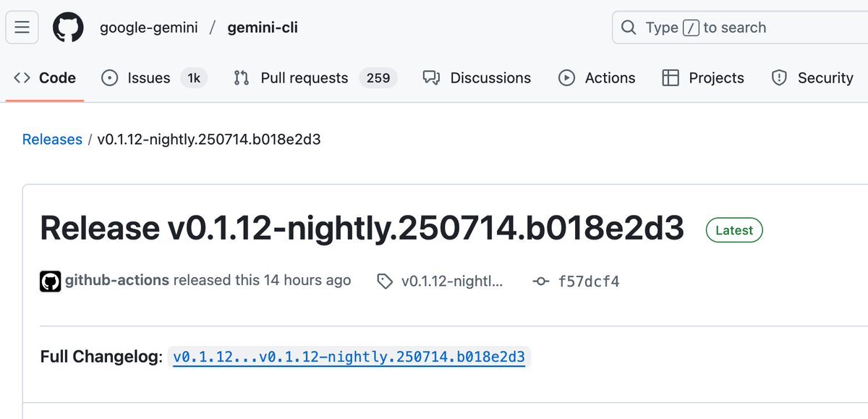The height and width of the screenshot is (419, 868).
Task: Click the GitHub octocat logo
Action: [x=69, y=27]
